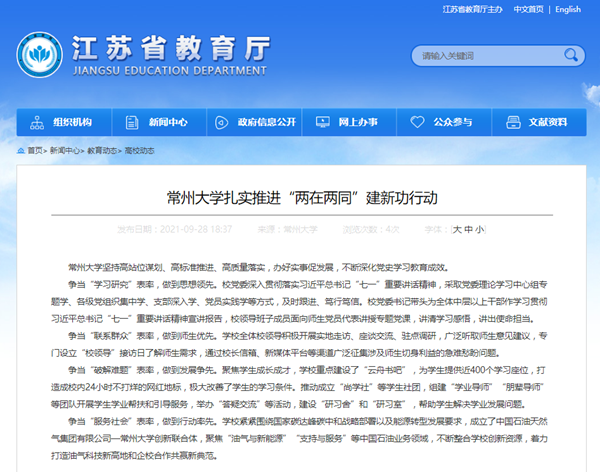Screen dimensions: 600x472
Task: Click the 网上办事 monitor icon
Action: tap(323, 122)
